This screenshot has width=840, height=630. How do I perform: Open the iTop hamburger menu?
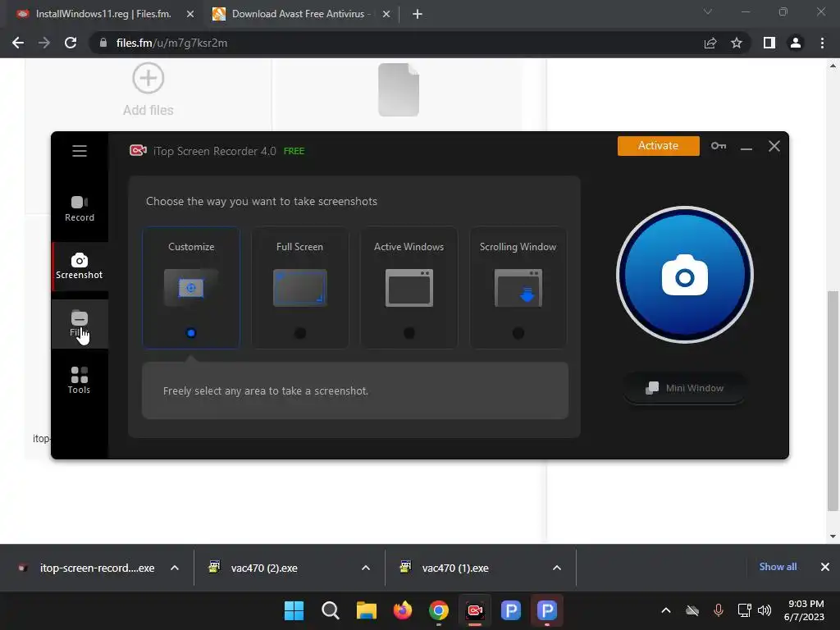(80, 151)
